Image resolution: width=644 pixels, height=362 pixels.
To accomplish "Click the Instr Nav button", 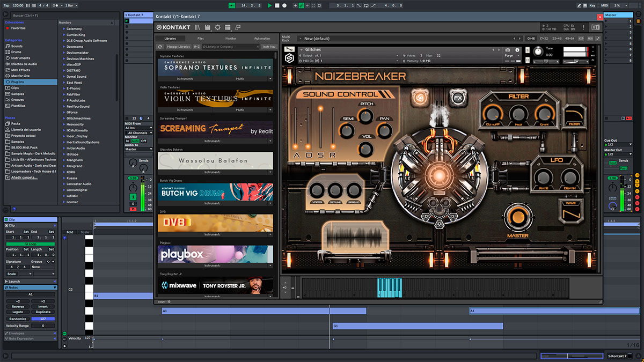I will point(269,47).
